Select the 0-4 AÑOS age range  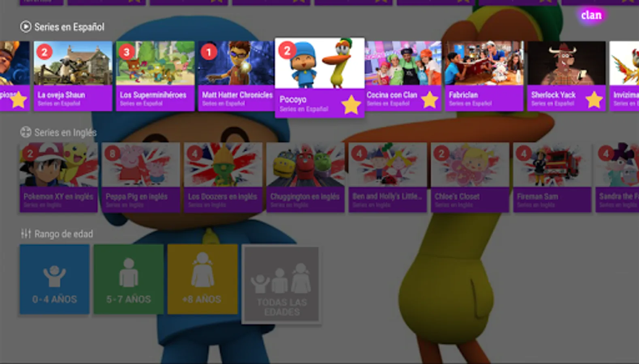55,279
